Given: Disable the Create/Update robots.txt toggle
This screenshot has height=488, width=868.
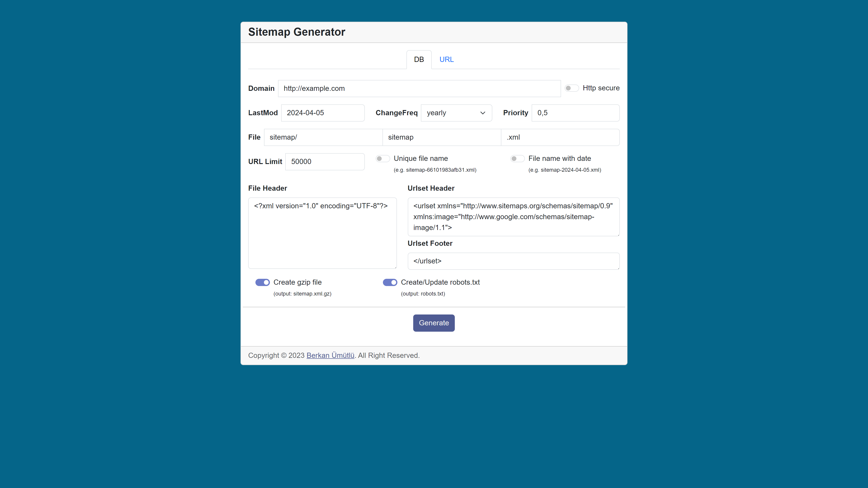Looking at the screenshot, I should coord(389,282).
